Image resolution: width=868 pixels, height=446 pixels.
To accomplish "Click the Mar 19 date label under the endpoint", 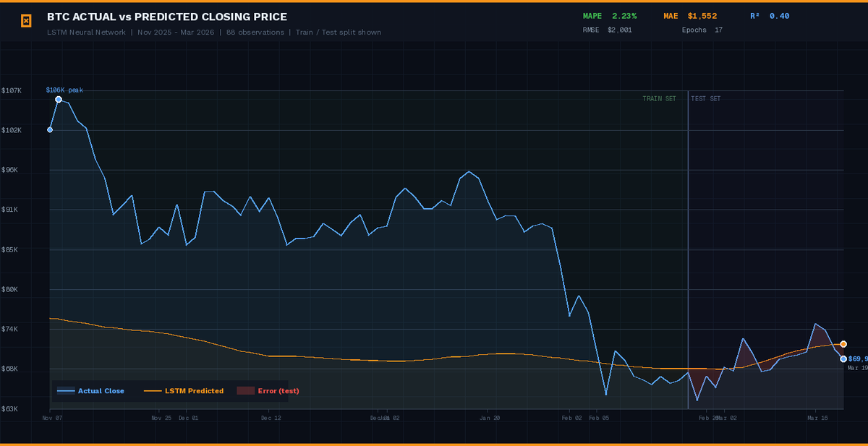I will coord(857,368).
